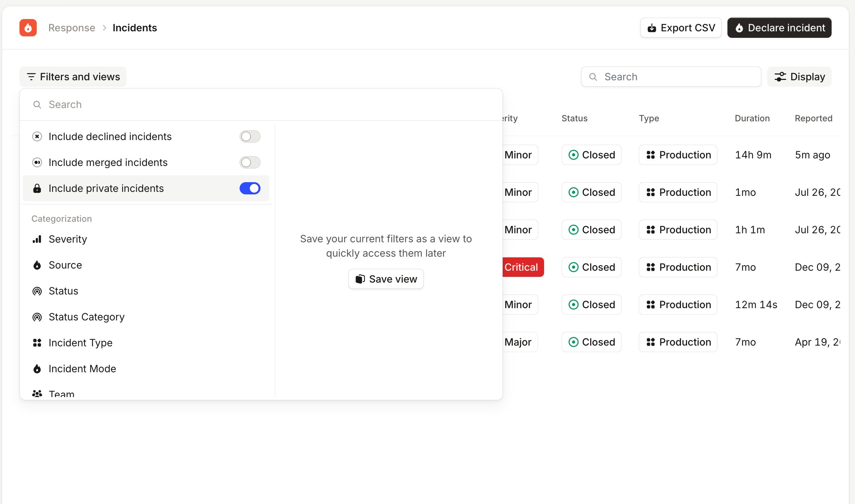
Task: Click the Include private incidents label
Action: click(106, 188)
